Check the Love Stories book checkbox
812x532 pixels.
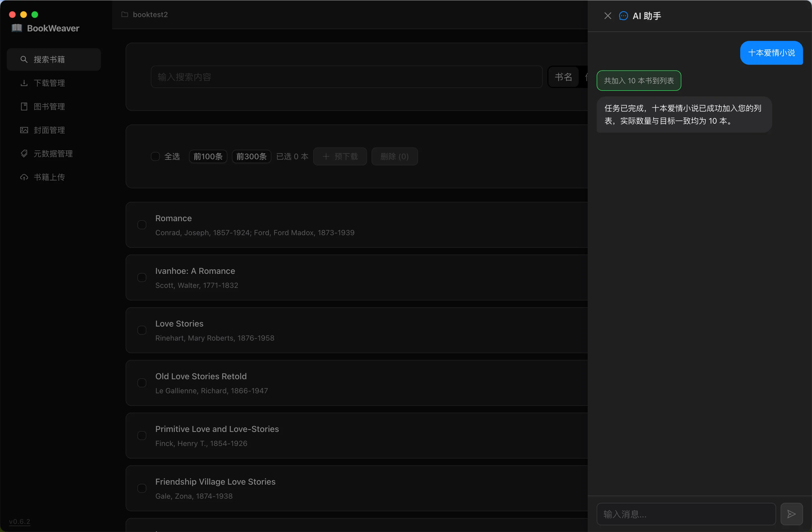click(x=142, y=330)
